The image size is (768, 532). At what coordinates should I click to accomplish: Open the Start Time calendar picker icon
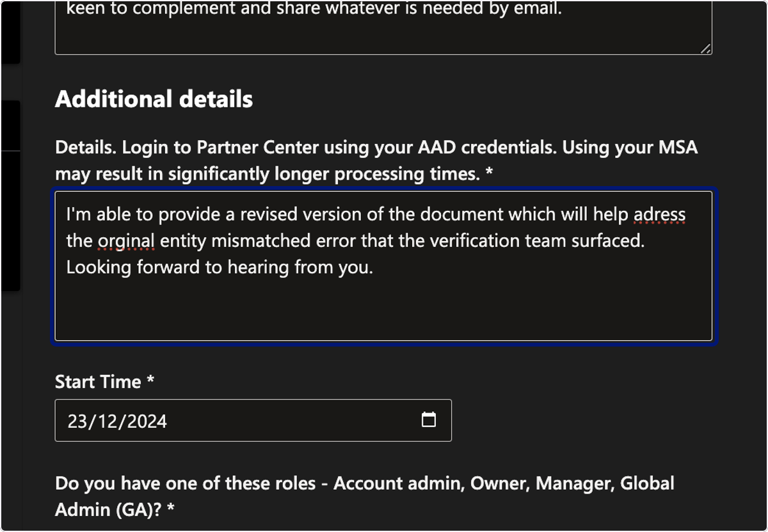click(x=429, y=420)
